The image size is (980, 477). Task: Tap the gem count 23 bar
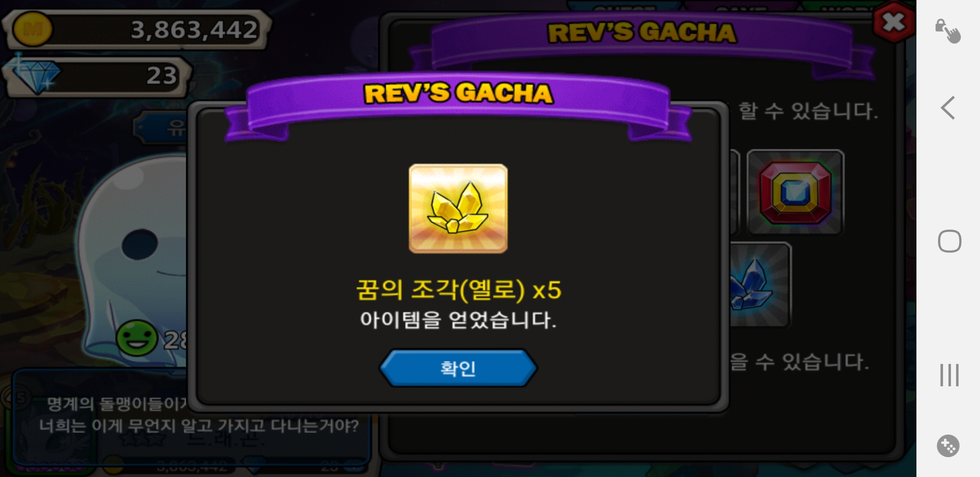(98, 76)
